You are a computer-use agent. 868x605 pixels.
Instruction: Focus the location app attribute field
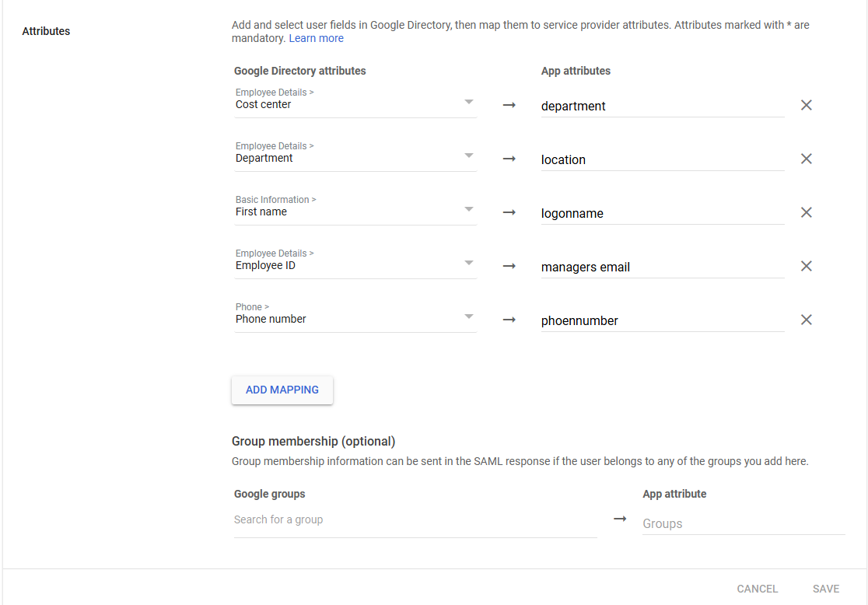662,160
